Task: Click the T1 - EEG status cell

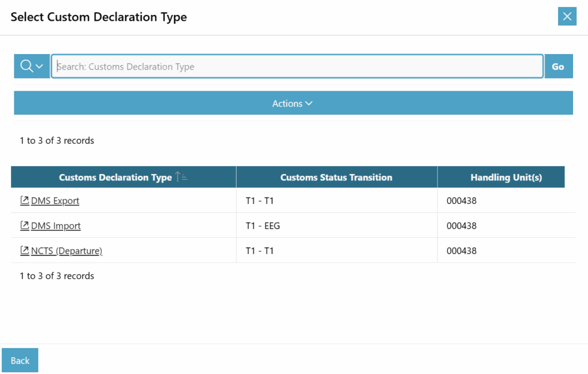Action: [x=263, y=226]
